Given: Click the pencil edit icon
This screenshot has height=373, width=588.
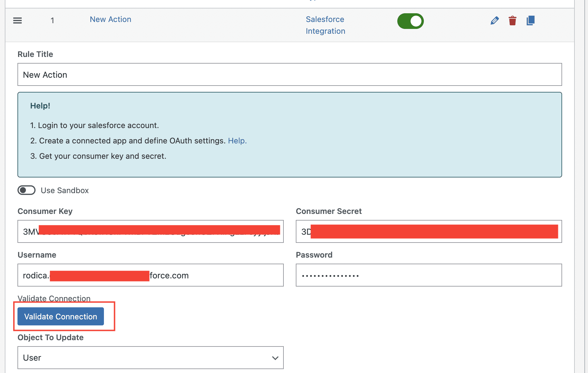Looking at the screenshot, I should tap(495, 20).
